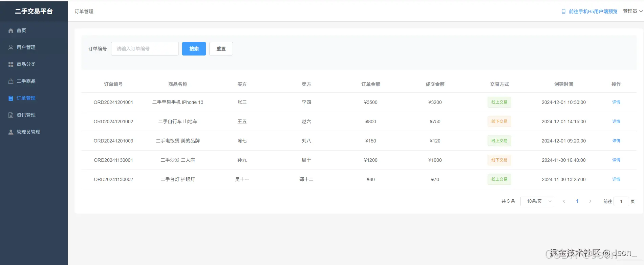Select the 订单管理 menu item
Viewport: 644px width, 265px height.
[34, 98]
